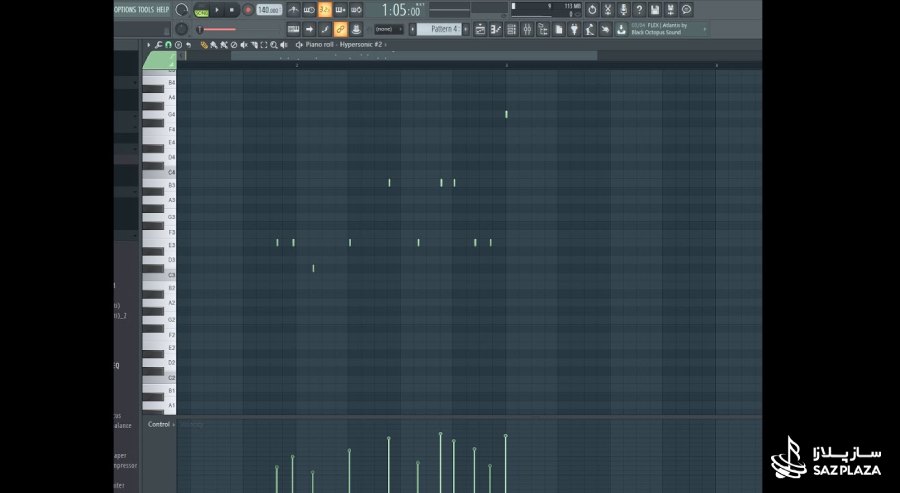Click the knob beside the pitch slider
This screenshot has width=900, height=493.
pyautogui.click(x=181, y=29)
